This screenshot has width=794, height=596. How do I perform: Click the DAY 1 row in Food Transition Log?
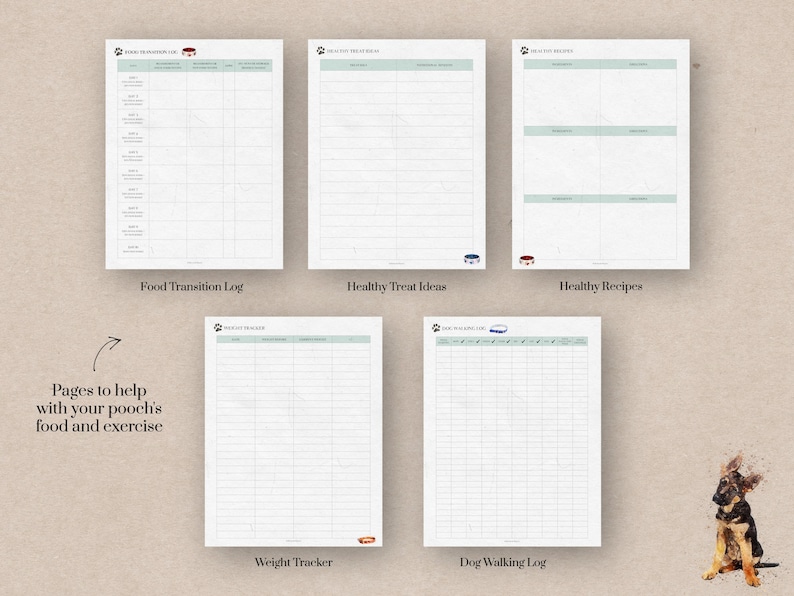click(x=195, y=81)
